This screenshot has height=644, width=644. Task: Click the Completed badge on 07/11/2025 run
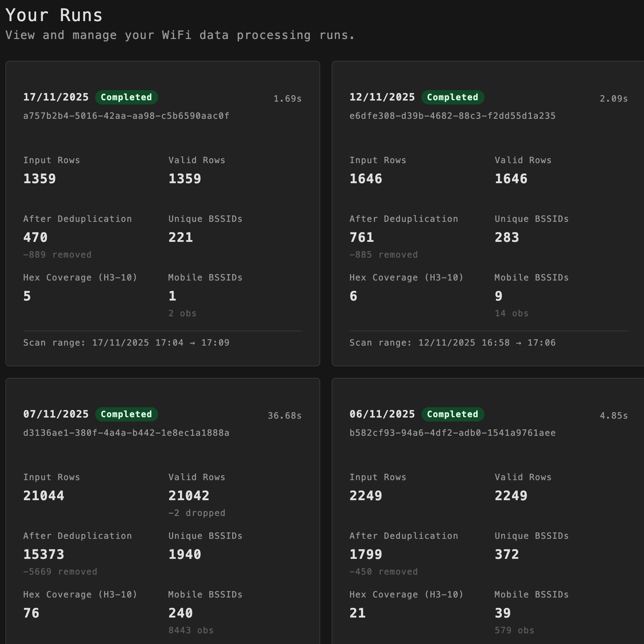pos(126,414)
